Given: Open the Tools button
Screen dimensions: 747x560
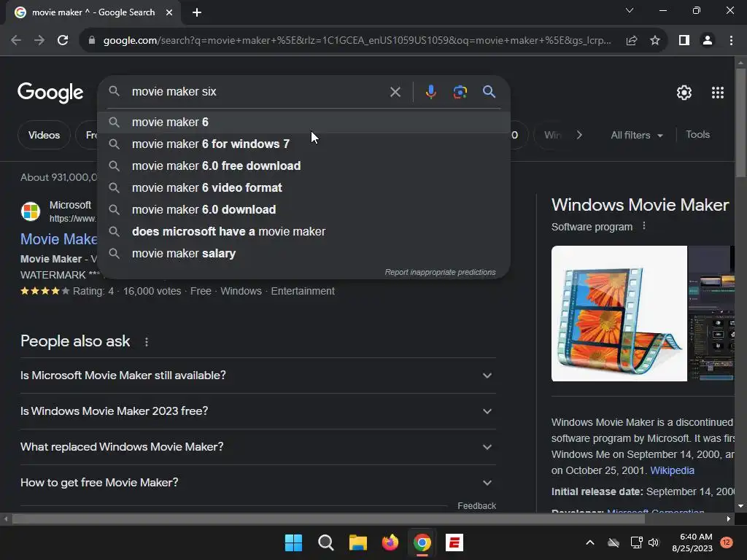Looking at the screenshot, I should coord(697,135).
